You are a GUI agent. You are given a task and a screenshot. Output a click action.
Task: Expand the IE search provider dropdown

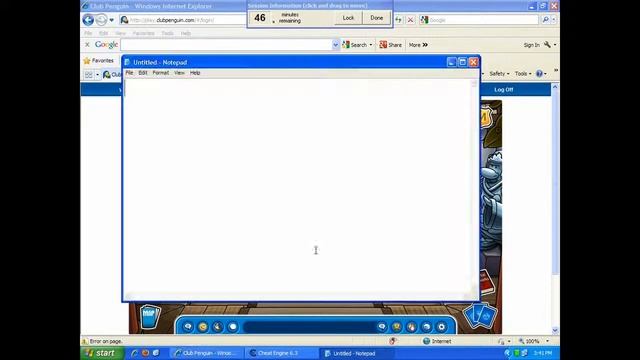pos(554,20)
